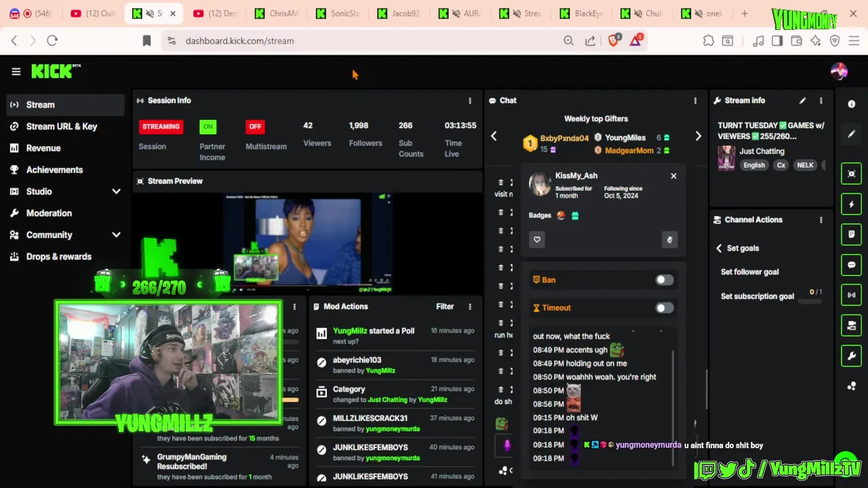The height and width of the screenshot is (488, 868).
Task: Edit stream info with pencil icon
Action: pyautogui.click(x=802, y=100)
